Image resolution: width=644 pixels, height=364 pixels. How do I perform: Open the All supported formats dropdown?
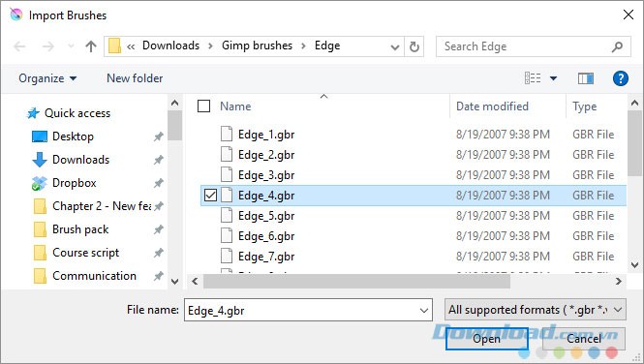coord(536,310)
